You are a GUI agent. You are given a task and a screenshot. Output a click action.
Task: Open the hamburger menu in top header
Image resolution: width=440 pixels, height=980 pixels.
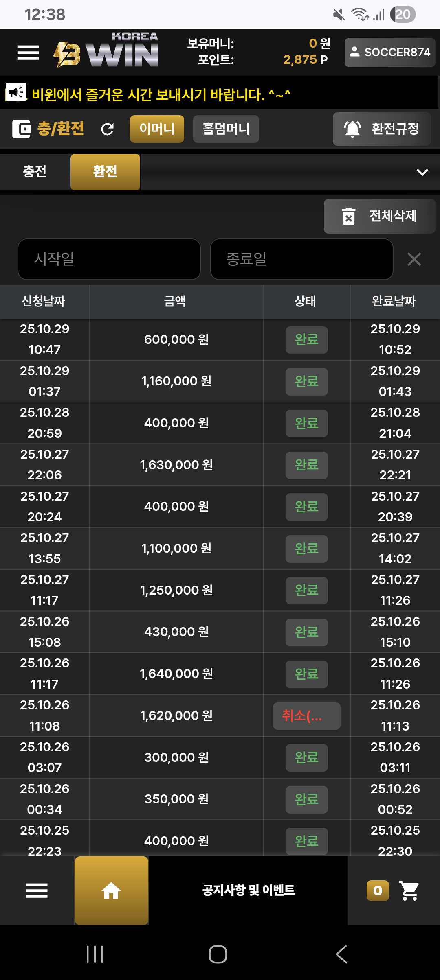28,52
